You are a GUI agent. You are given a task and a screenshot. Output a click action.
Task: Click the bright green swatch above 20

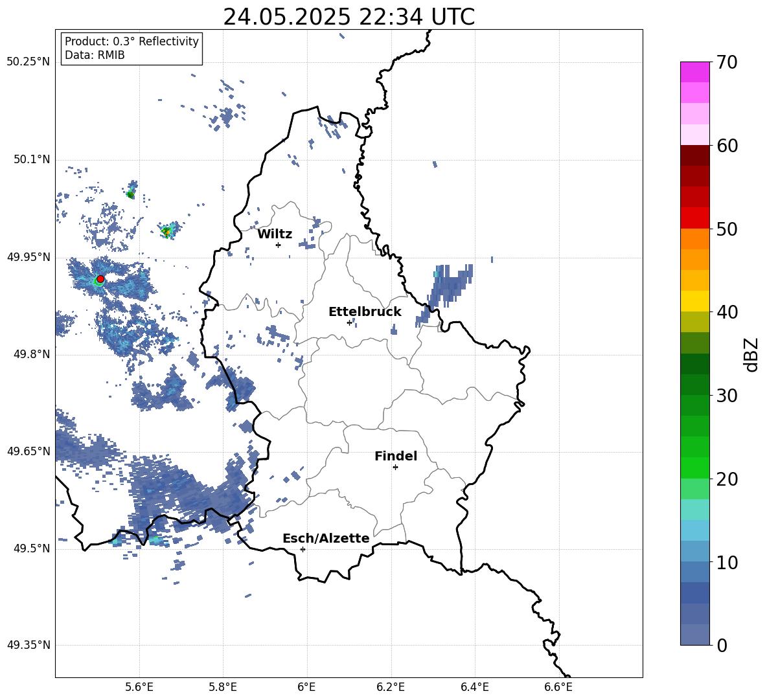[694, 468]
